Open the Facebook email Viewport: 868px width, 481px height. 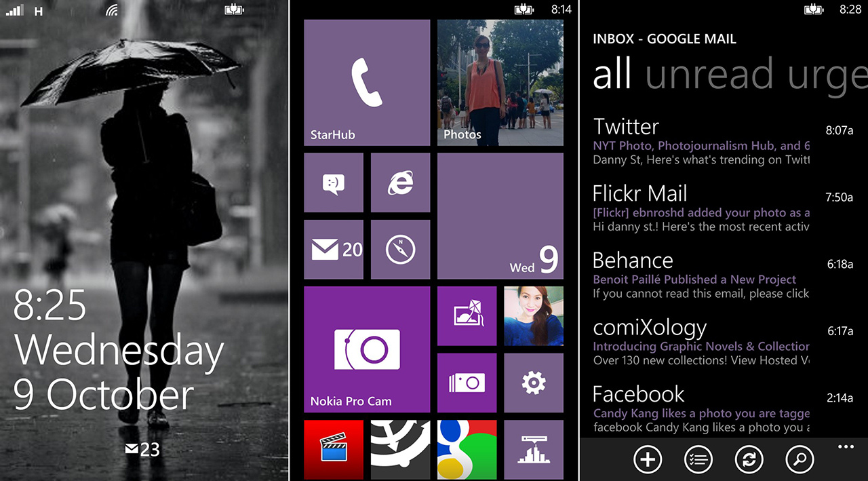724,408
